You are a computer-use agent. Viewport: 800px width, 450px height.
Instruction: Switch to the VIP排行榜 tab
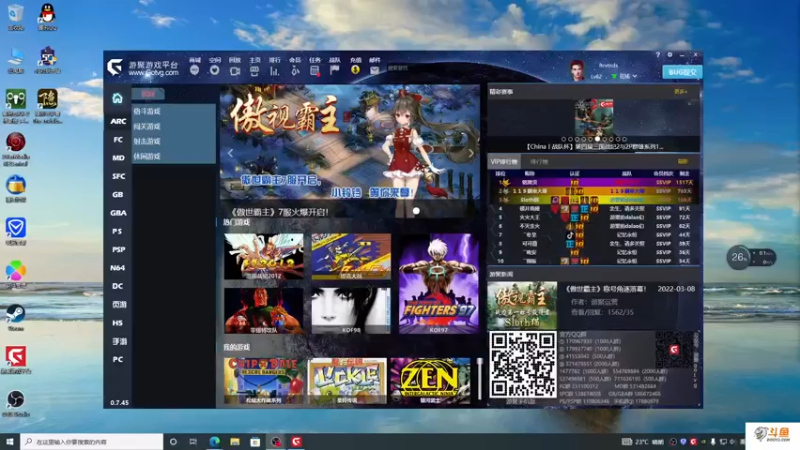tap(504, 162)
